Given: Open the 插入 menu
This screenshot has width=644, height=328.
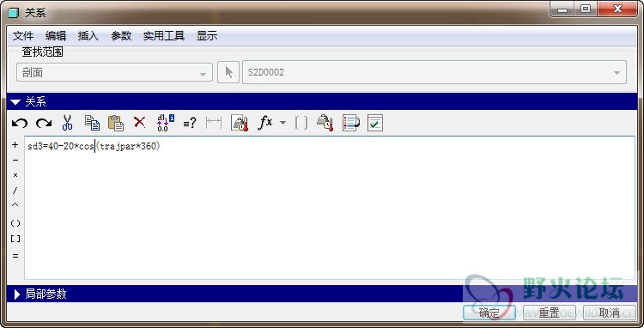Looking at the screenshot, I should click(x=88, y=36).
